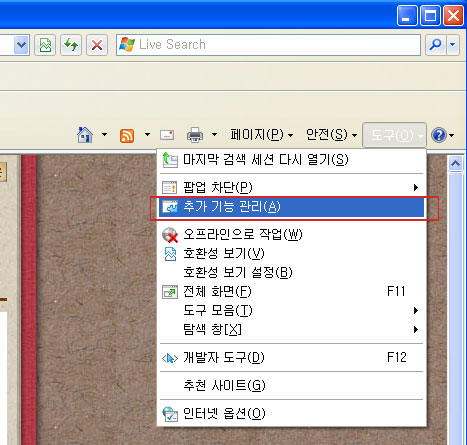Open the 페이지(P) dropdown menu

point(262,135)
